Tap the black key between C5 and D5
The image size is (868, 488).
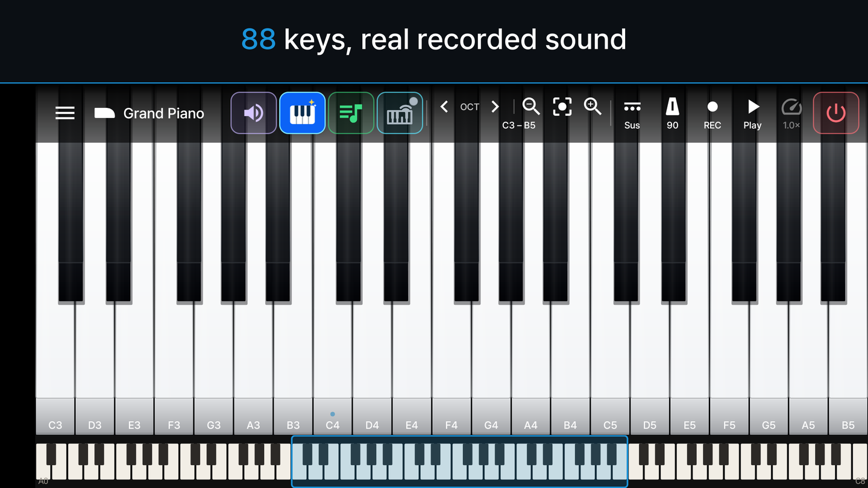[x=626, y=222]
